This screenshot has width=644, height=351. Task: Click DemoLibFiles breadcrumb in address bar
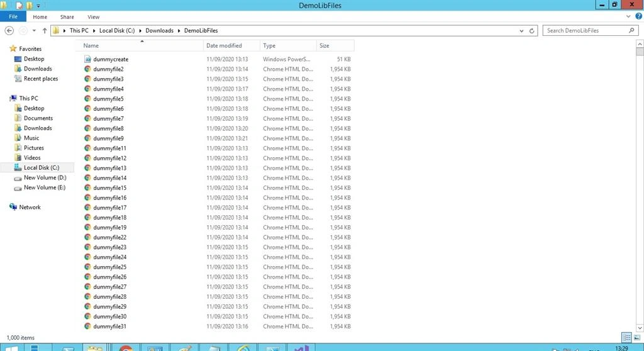pos(201,30)
